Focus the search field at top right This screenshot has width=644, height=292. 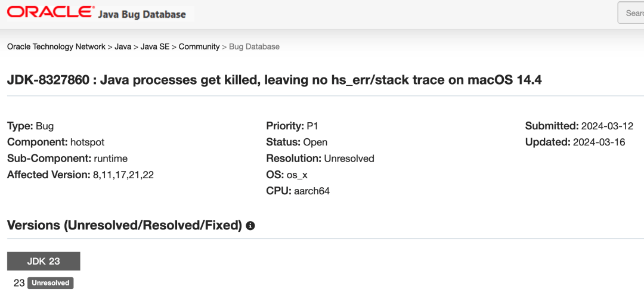(632, 13)
